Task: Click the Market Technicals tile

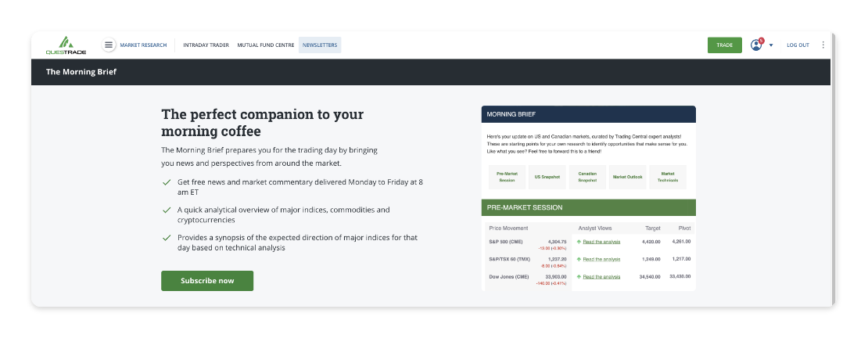Action: (667, 177)
